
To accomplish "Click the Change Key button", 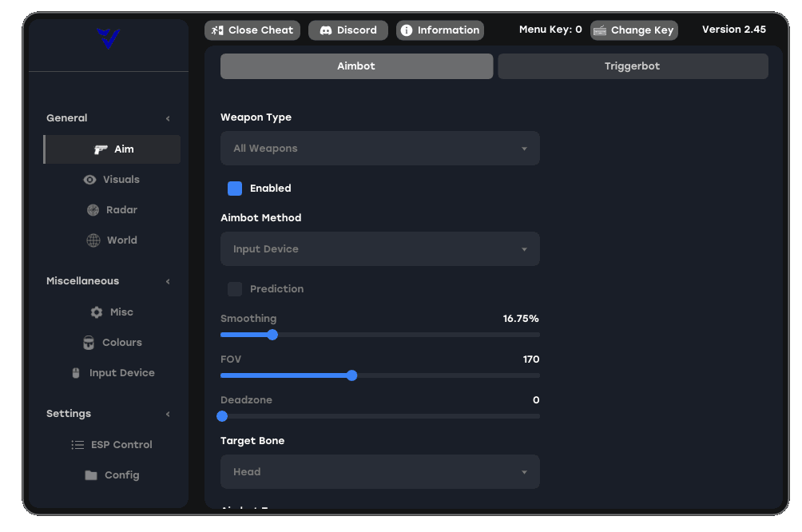I will point(634,30).
